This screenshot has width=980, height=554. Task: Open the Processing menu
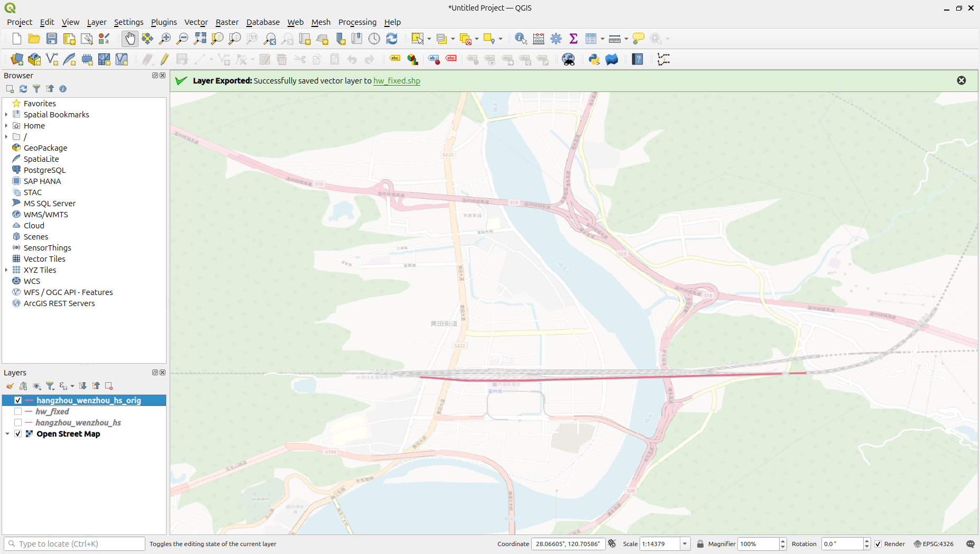[357, 22]
